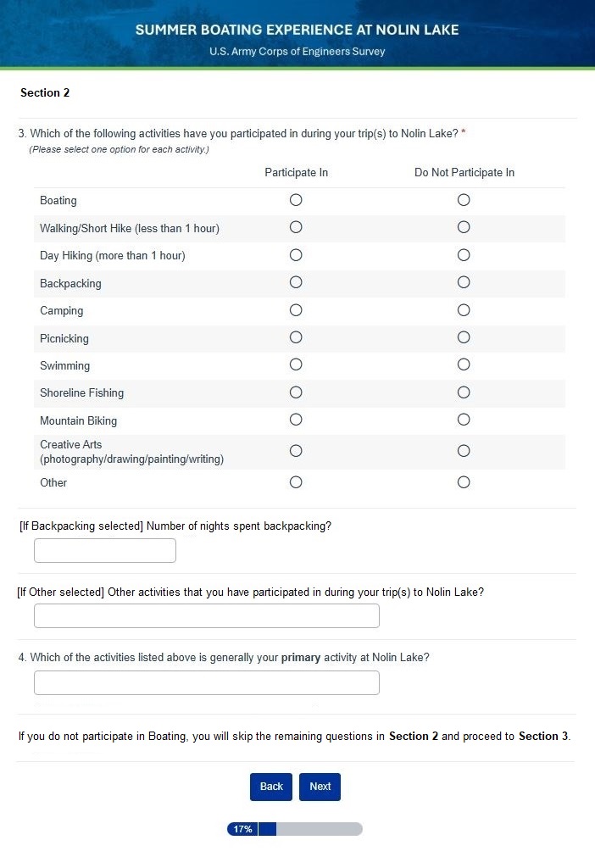Screen dimensions: 595x868
Task: Focus the other activities text field
Action: (206, 616)
